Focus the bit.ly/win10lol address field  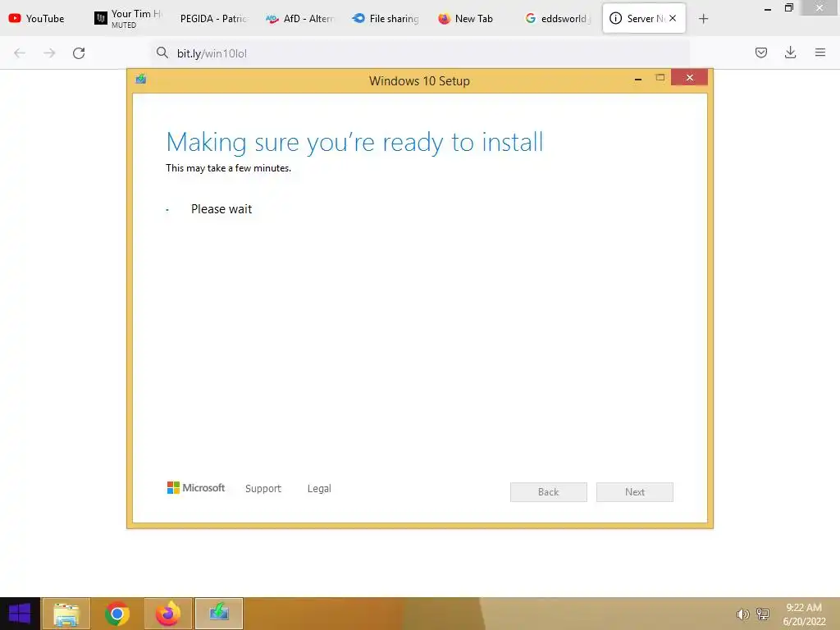pyautogui.click(x=421, y=53)
